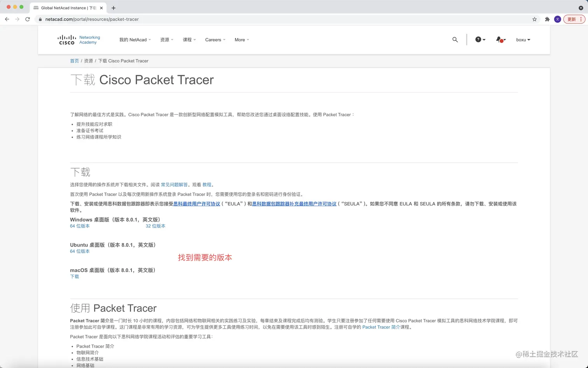Click the browser back arrow

(x=7, y=19)
